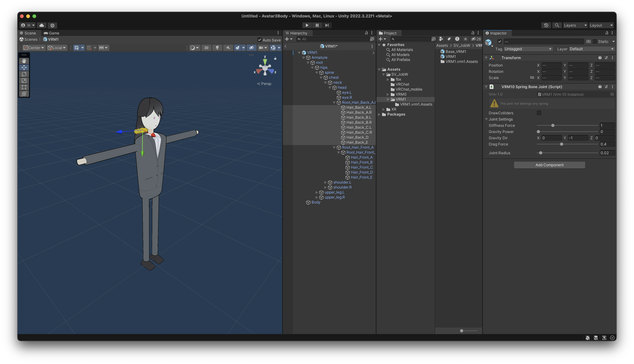Click the cloud services icon
The image size is (634, 364).
coord(42,25)
